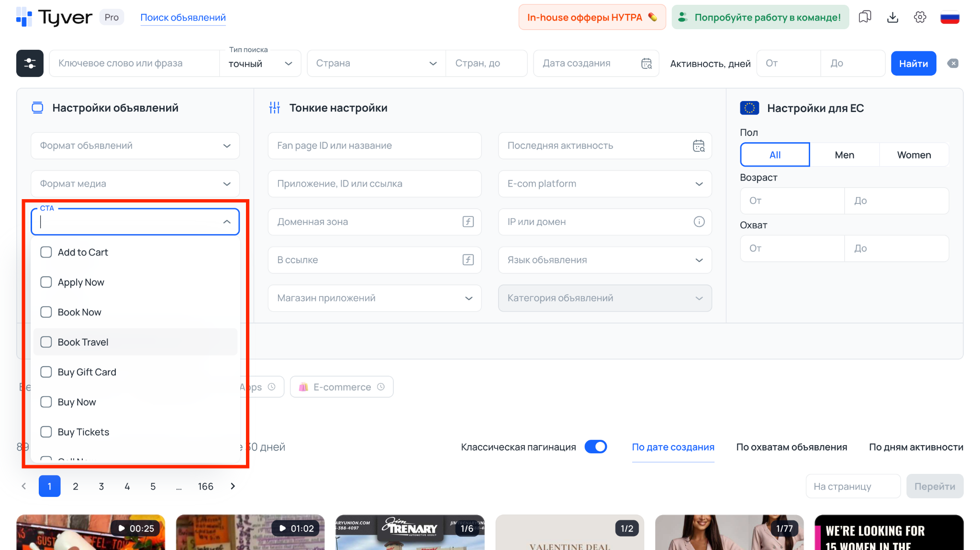Select the Women gender tab
980x550 pixels.
point(913,154)
